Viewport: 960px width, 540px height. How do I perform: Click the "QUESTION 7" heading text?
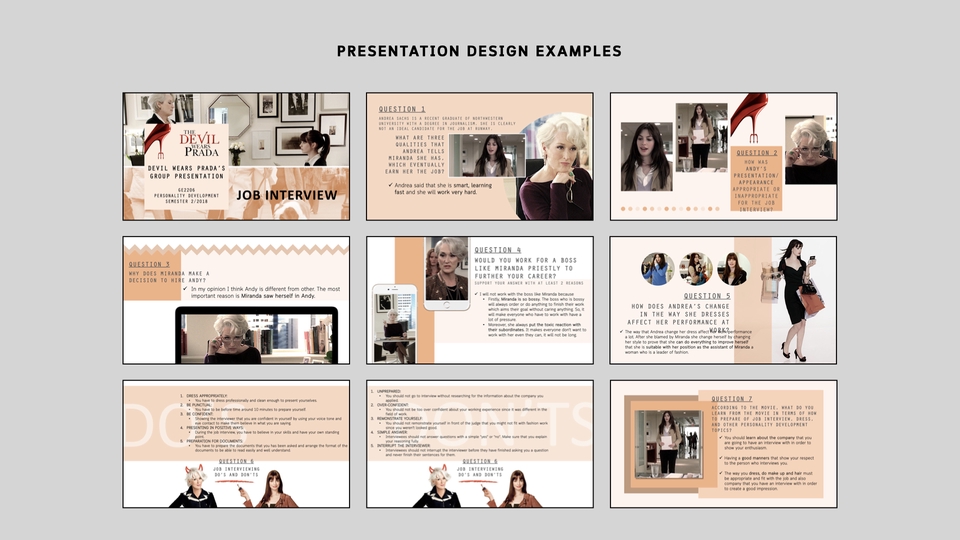tap(732, 399)
